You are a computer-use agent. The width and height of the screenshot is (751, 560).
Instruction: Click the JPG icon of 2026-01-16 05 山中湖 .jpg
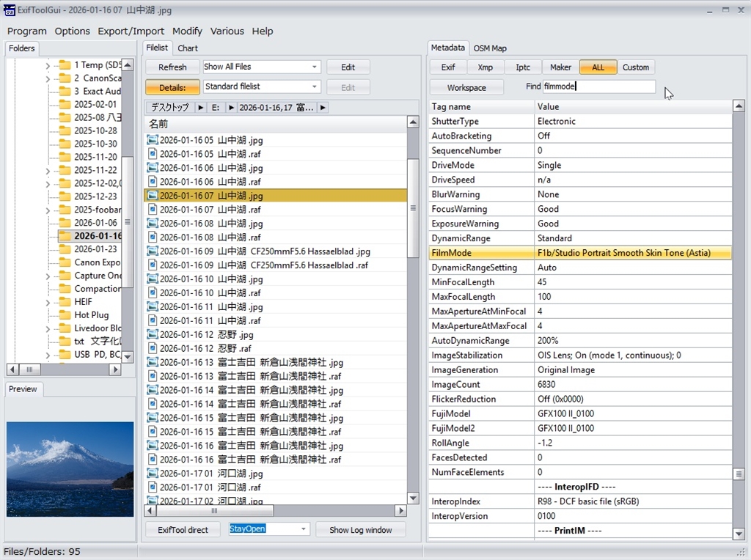153,140
